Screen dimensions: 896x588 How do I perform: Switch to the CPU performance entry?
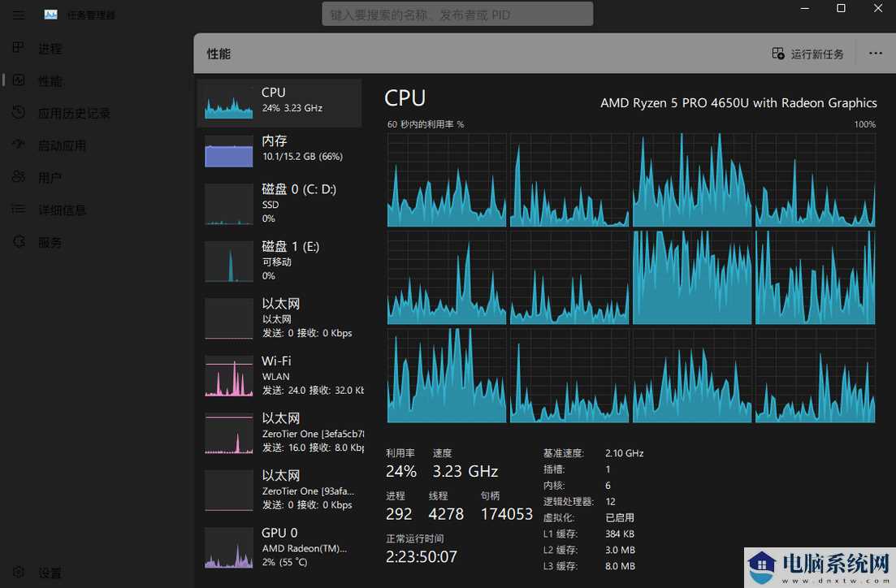coord(279,102)
